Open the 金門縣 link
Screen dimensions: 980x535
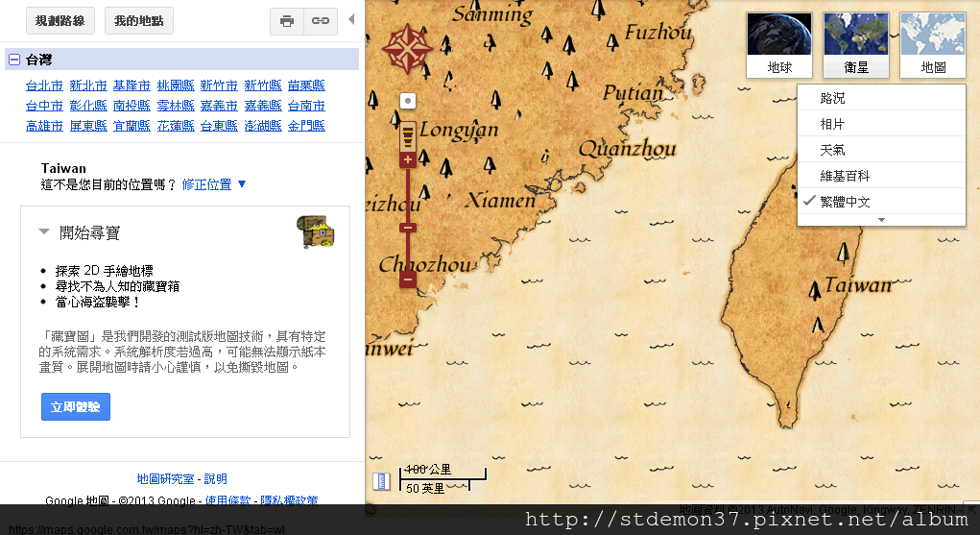pos(306,126)
